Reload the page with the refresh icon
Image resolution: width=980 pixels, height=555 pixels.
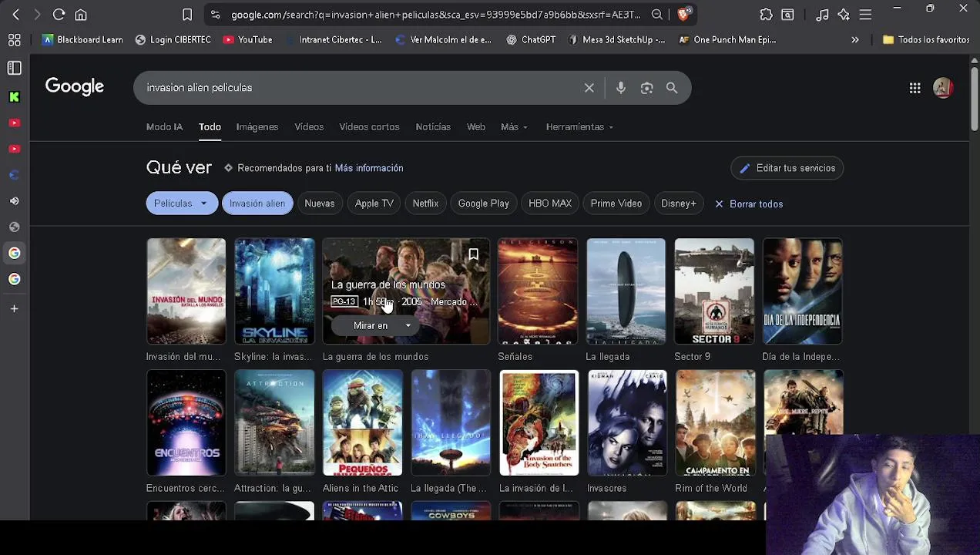coord(59,15)
